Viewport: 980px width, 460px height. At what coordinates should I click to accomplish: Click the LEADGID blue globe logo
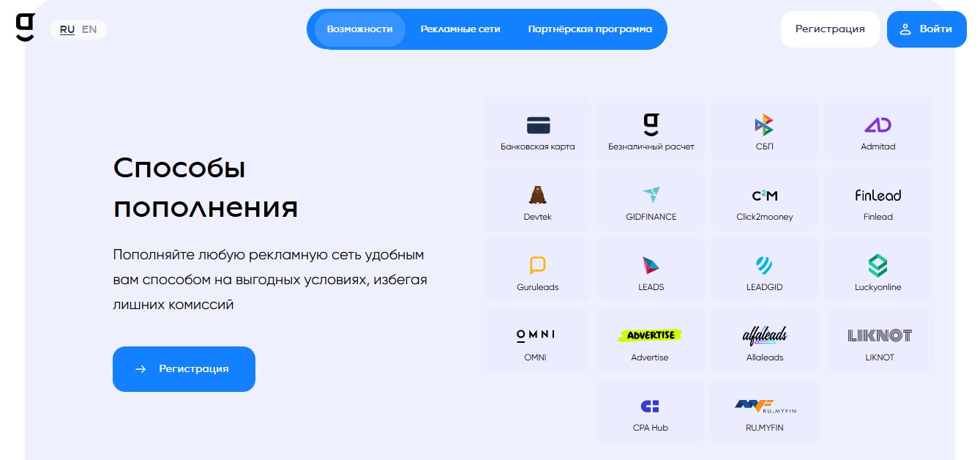(x=764, y=265)
